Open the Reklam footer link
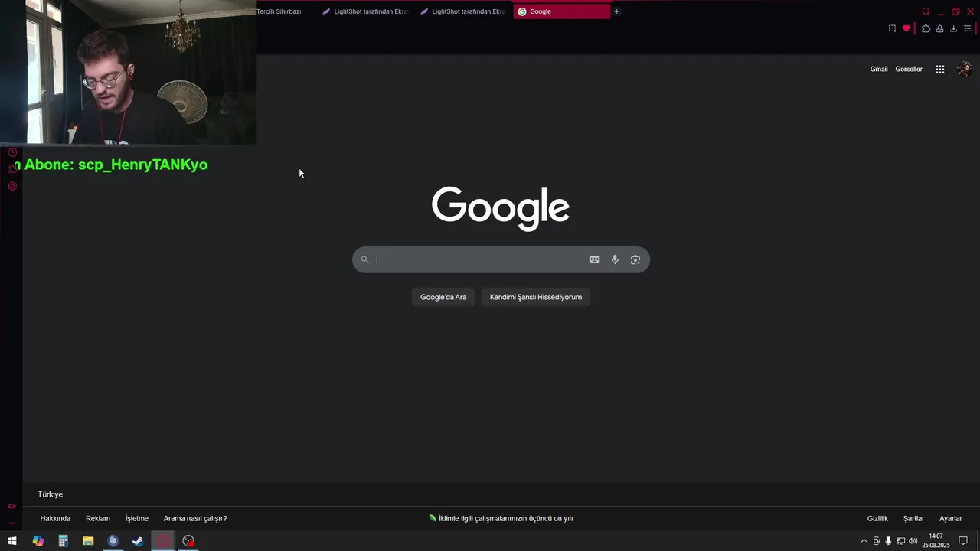The width and height of the screenshot is (980, 551). [98, 518]
